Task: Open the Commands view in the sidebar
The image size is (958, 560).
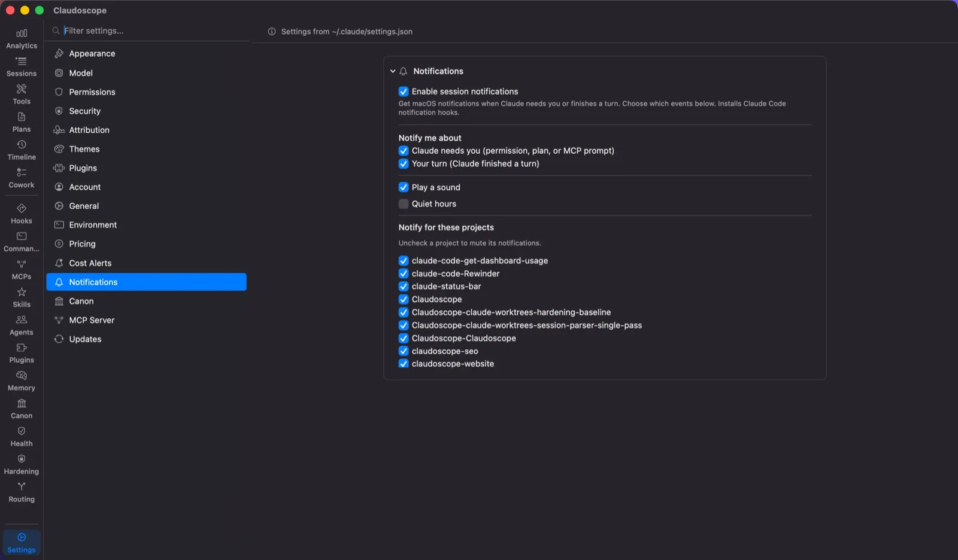Action: pyautogui.click(x=22, y=242)
